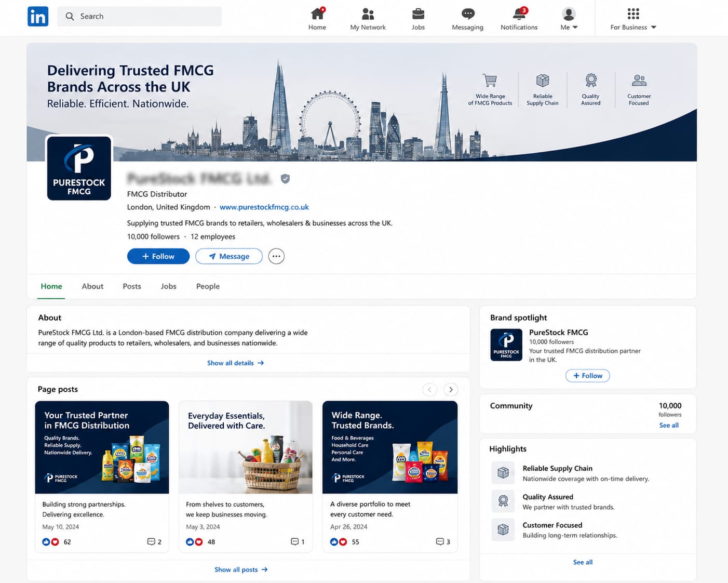Open the more options ellipsis button
The width and height of the screenshot is (728, 583).
[x=276, y=256]
